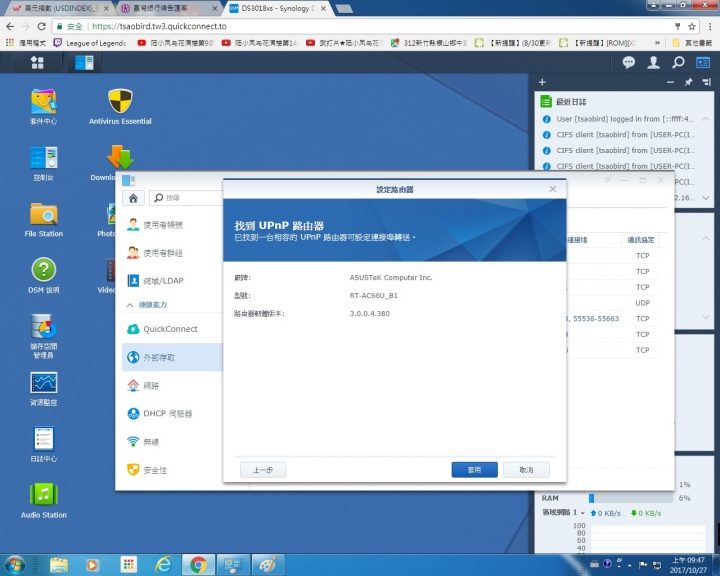Collapse the Connectivity section chevron
This screenshot has height=576, width=720.
130,305
